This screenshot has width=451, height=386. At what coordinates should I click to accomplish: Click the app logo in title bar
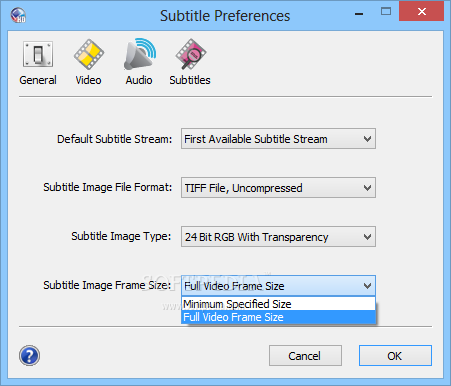coord(18,15)
